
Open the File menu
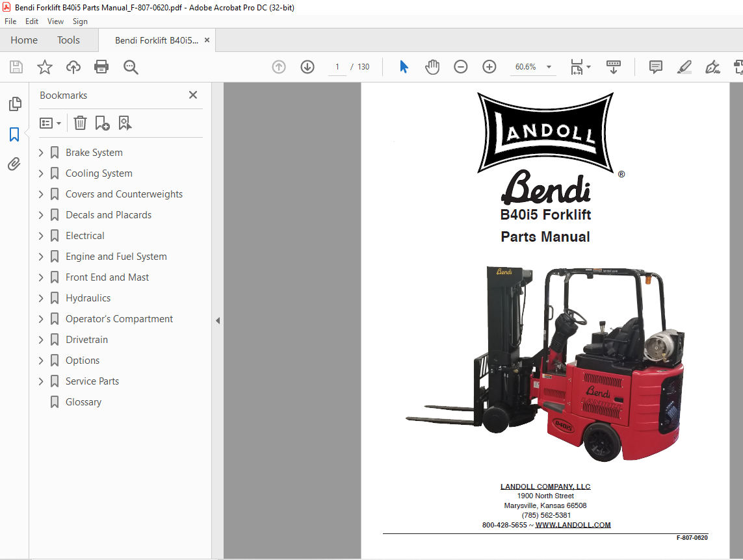point(10,21)
